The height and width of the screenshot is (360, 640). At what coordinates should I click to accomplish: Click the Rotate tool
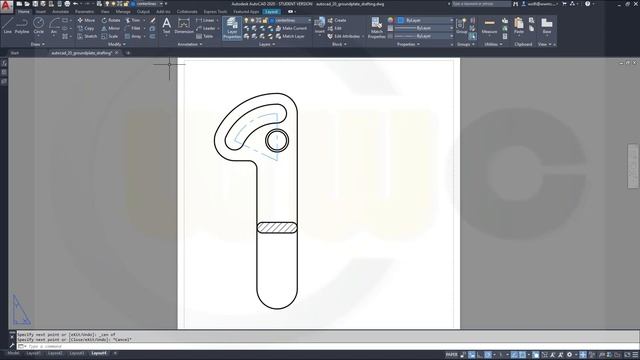[111, 20]
